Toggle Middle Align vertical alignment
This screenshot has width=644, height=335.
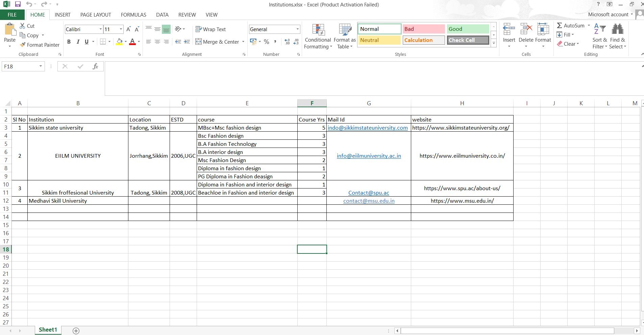point(157,29)
